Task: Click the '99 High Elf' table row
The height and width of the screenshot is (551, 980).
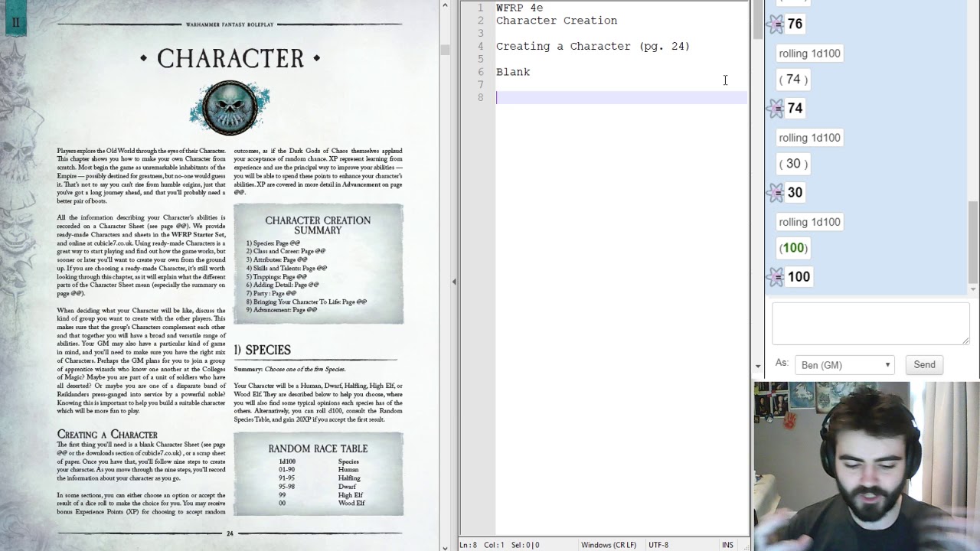Action: pyautogui.click(x=321, y=495)
